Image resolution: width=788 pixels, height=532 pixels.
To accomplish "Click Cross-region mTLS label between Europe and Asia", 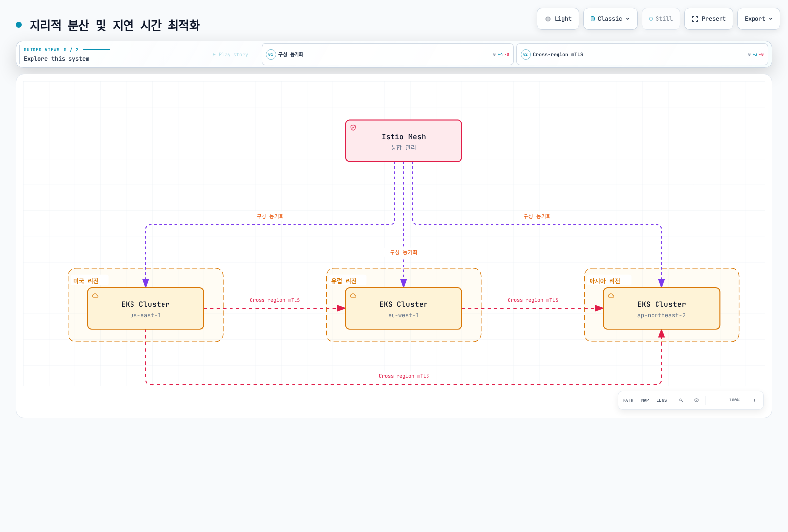I will 533,300.
